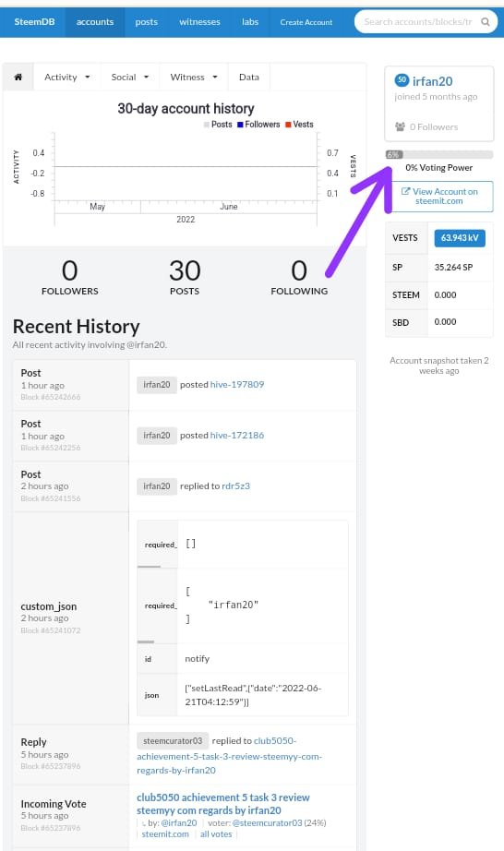
Task: Click the 0 FOLLOWERS counter
Action: click(70, 277)
